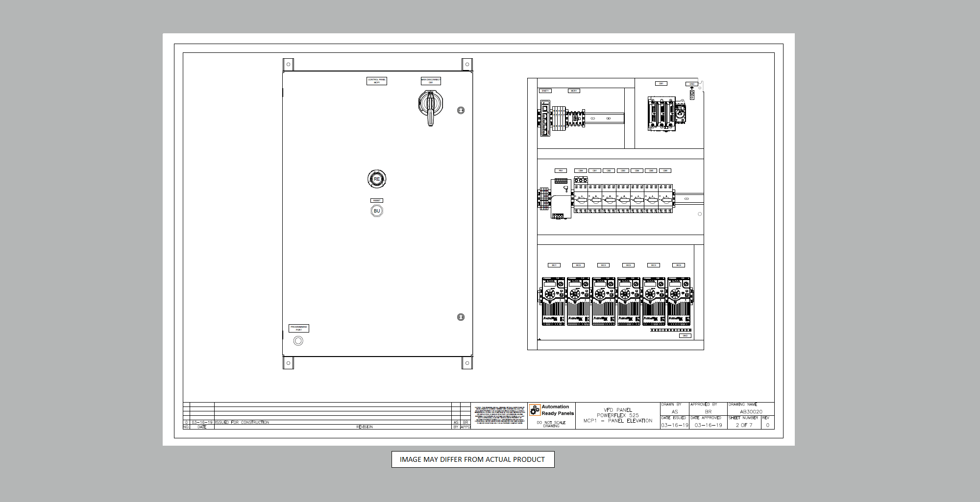Click the Ethernet switch under ENET1 label
The width and height of the screenshot is (980, 502).
[x=544, y=118]
